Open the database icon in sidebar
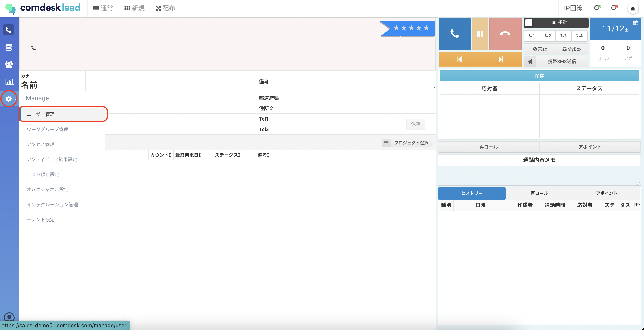The image size is (644, 330). [9, 47]
